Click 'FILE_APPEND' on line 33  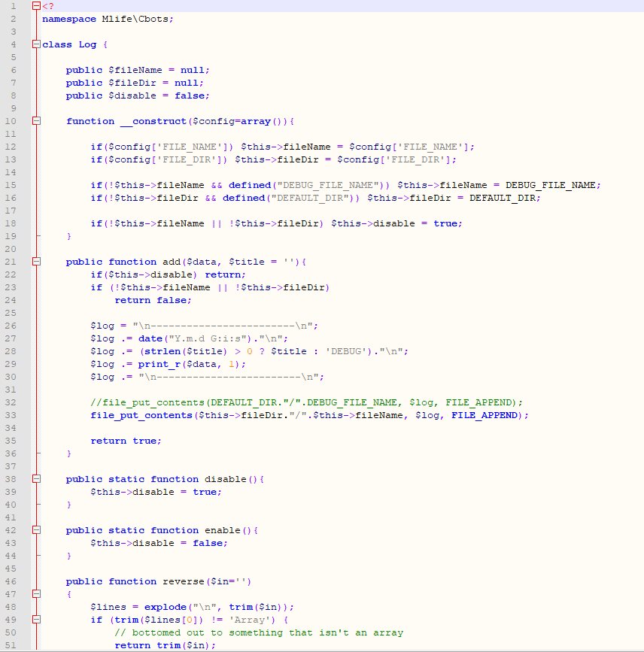(x=485, y=415)
